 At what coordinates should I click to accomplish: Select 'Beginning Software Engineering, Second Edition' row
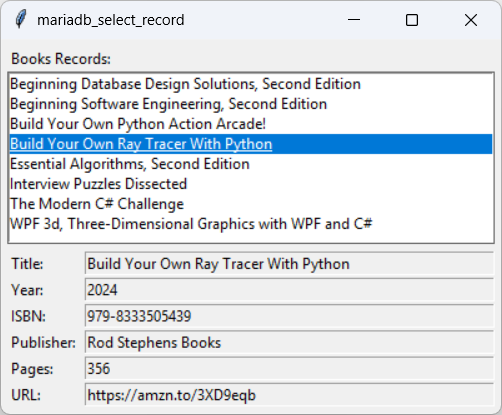(x=251, y=104)
